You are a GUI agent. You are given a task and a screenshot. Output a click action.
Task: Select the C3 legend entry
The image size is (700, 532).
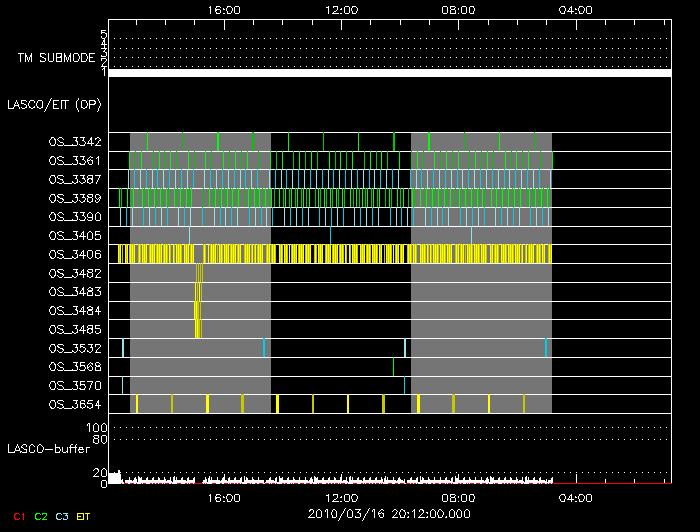tap(62, 516)
